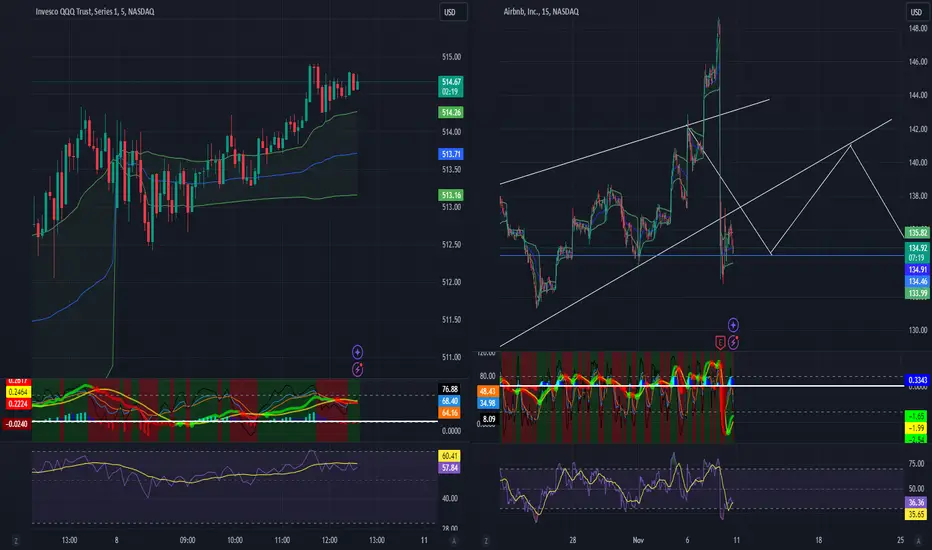Click the timezone 'Z' icon on QQQ chart
The width and height of the screenshot is (932, 550).
coord(15,540)
